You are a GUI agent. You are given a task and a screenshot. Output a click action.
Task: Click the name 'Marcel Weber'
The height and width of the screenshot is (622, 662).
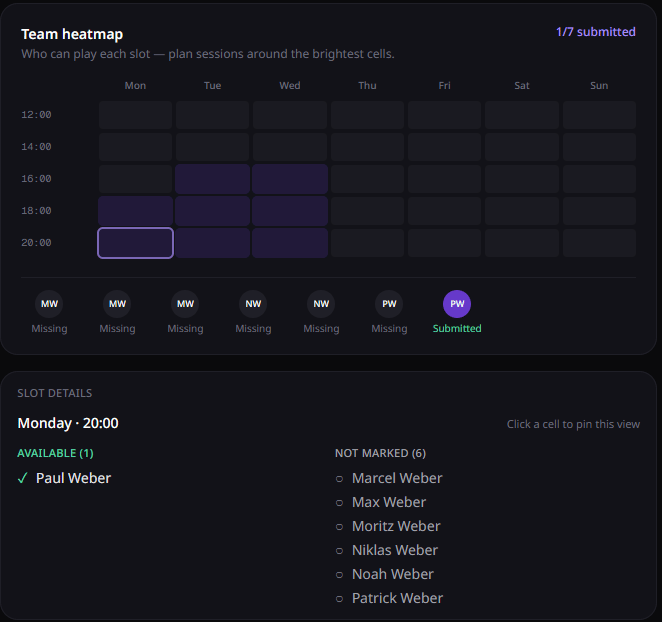click(397, 478)
